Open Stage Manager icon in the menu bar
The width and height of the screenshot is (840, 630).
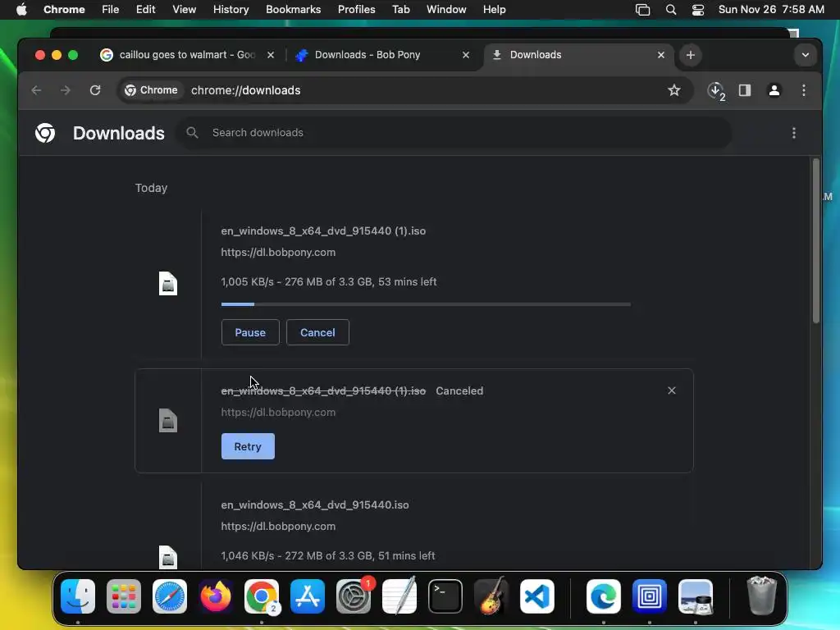(x=642, y=10)
